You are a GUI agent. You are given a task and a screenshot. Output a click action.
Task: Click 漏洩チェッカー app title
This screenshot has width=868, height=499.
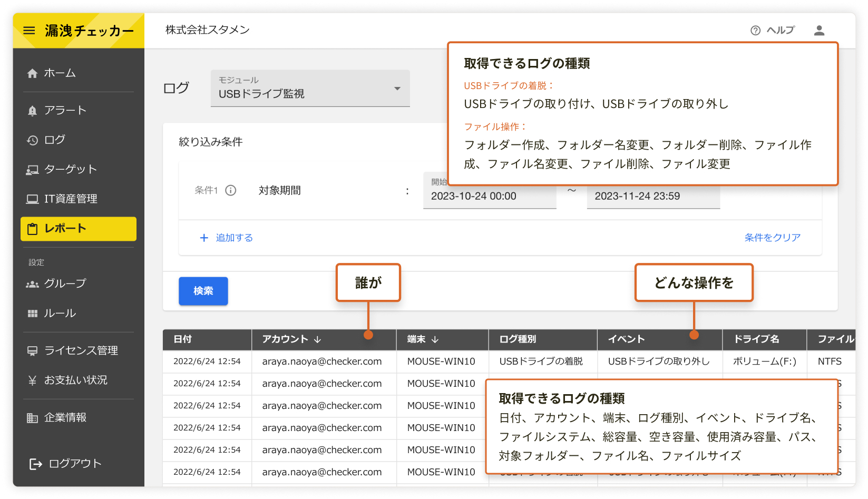[89, 31]
